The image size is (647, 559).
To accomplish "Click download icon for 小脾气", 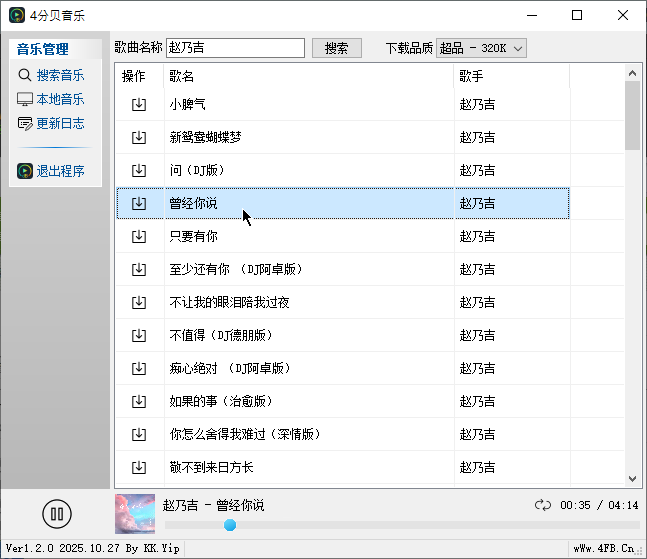I will [x=139, y=104].
